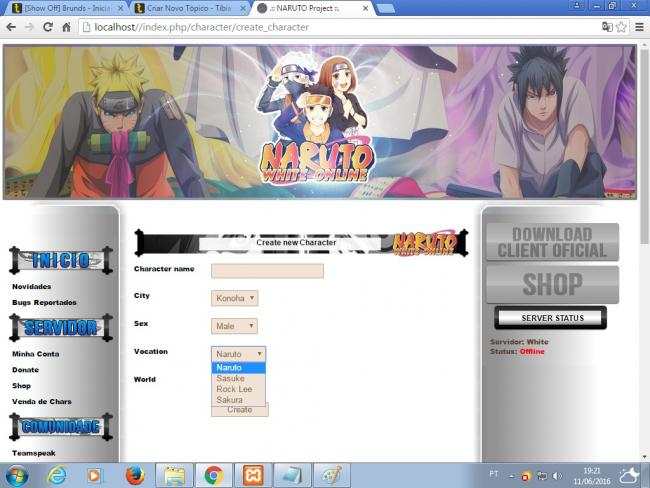Open the Chrome hamburger menu

[x=639, y=27]
